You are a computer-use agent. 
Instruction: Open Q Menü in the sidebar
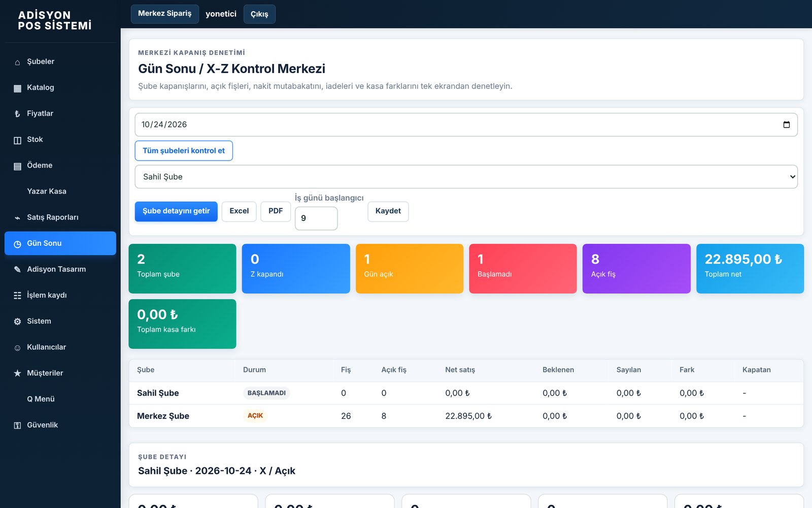coord(60,399)
